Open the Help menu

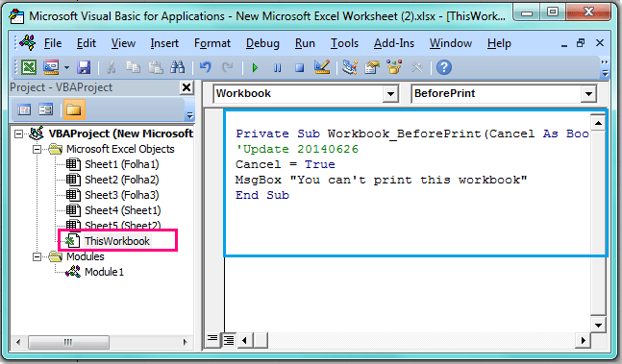pos(499,43)
